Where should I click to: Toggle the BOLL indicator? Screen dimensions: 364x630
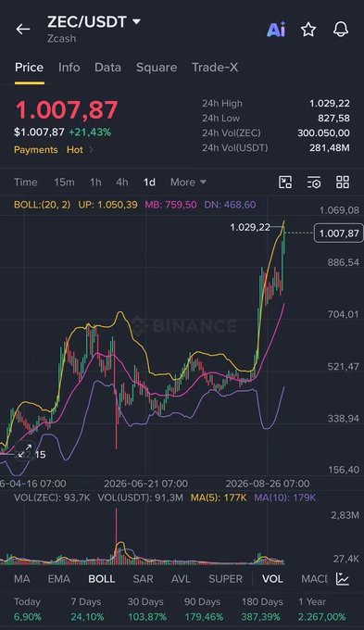tap(102, 579)
